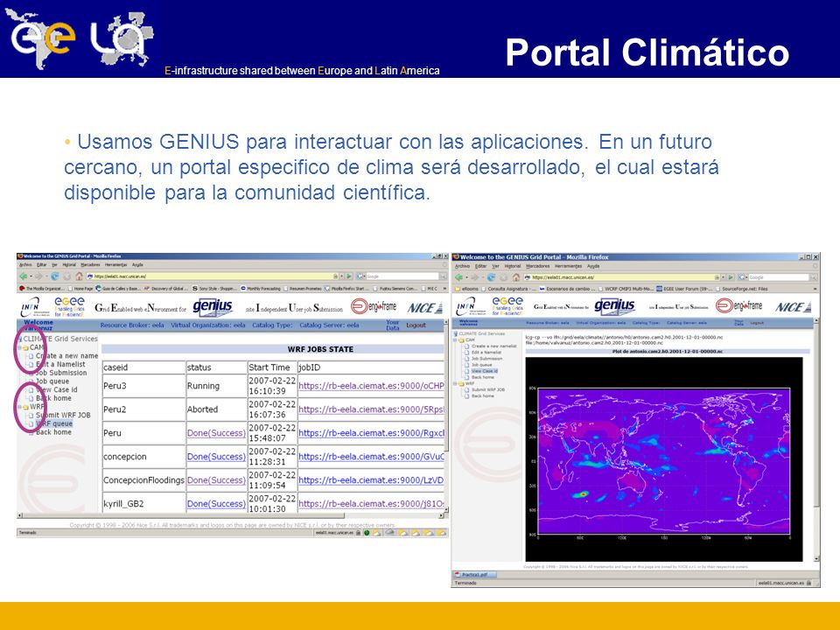
Task: Click CAM folder icon in right tree
Action: 461,340
